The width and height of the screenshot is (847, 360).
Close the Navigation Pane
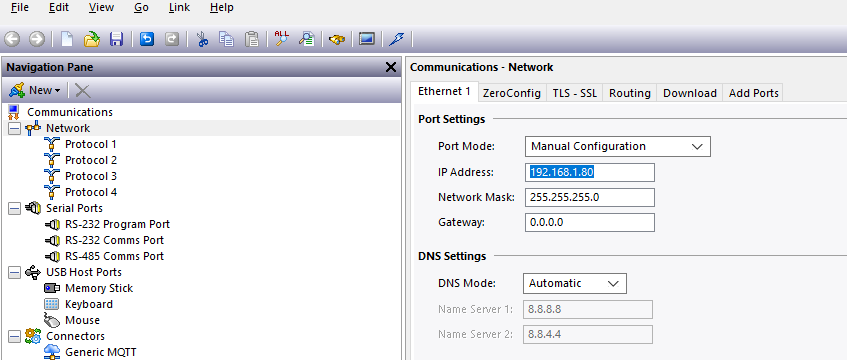391,67
